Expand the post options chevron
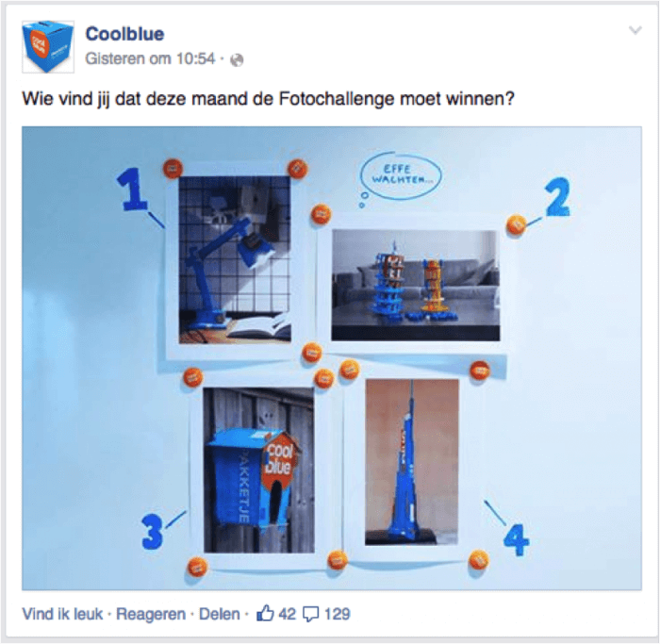Screen dimensions: 660x644 click(635, 30)
